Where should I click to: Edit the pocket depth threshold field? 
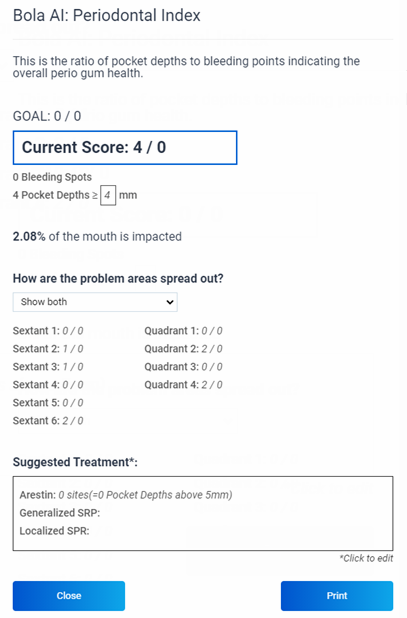[108, 195]
